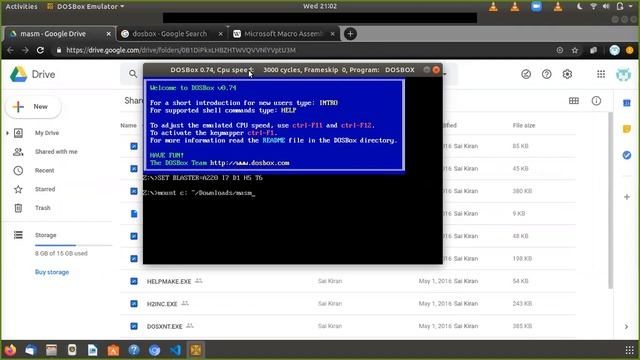The height and width of the screenshot is (360, 640).
Task: Open the DOSBox Emulator app menu
Action: (x=86, y=7)
